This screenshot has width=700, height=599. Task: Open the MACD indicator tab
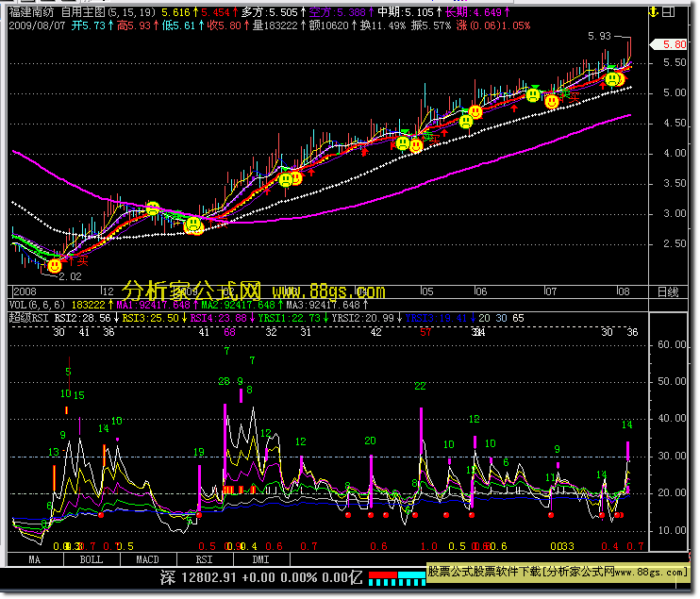point(148,559)
